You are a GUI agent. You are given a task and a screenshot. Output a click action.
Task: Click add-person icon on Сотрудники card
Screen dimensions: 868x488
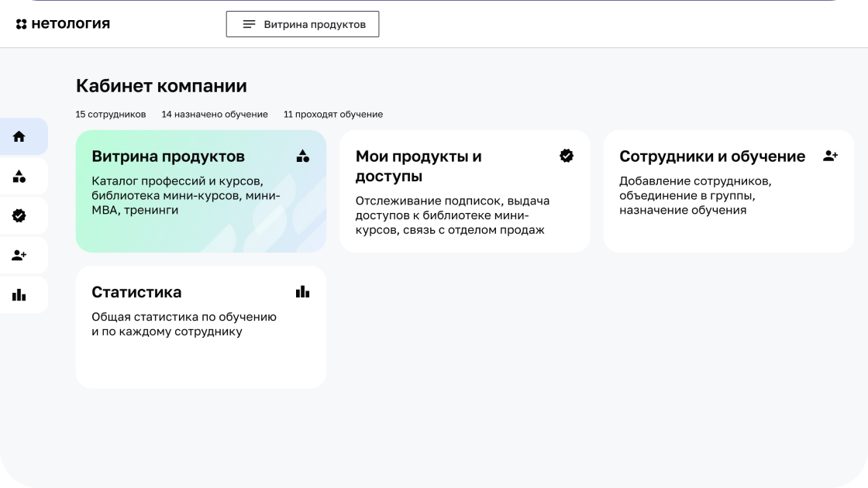click(830, 156)
